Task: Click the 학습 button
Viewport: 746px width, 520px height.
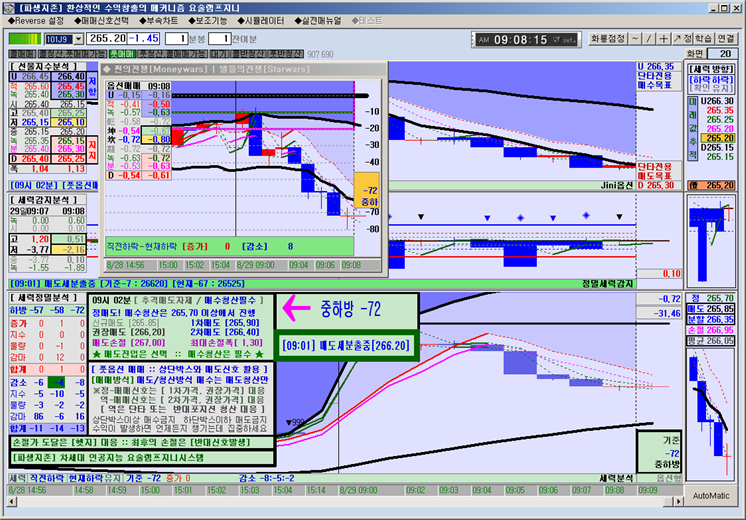Action: (x=703, y=39)
